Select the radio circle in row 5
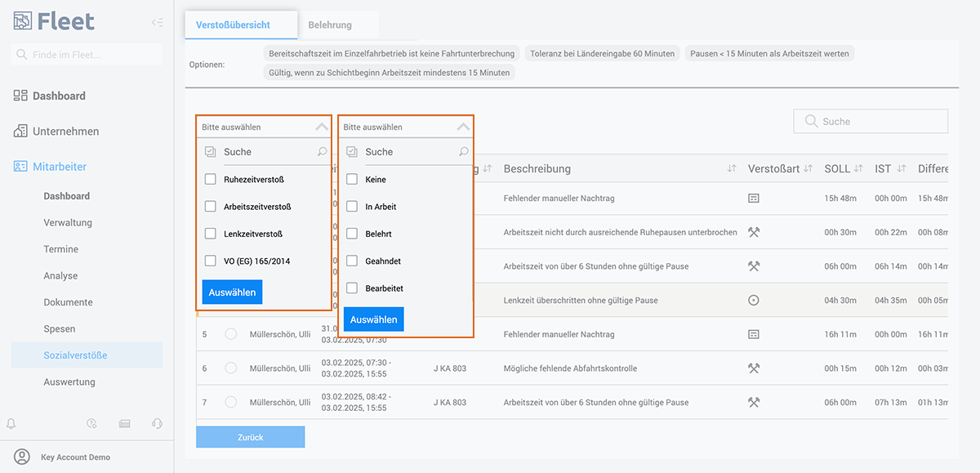This screenshot has width=980, height=473. [230, 334]
